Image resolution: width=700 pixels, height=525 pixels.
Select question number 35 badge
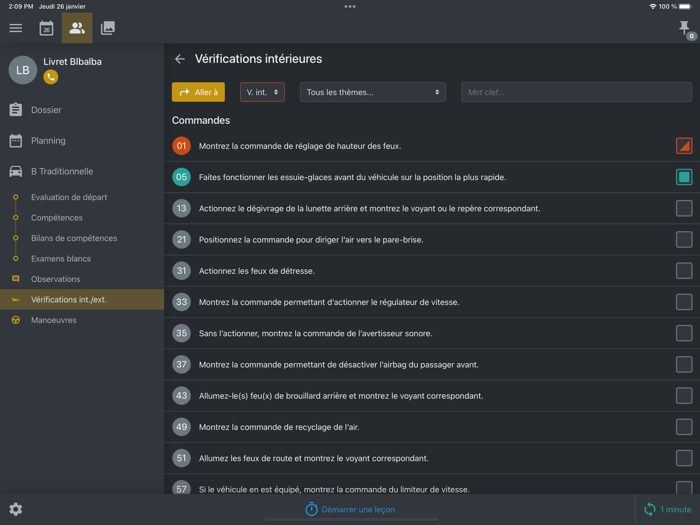click(x=181, y=333)
